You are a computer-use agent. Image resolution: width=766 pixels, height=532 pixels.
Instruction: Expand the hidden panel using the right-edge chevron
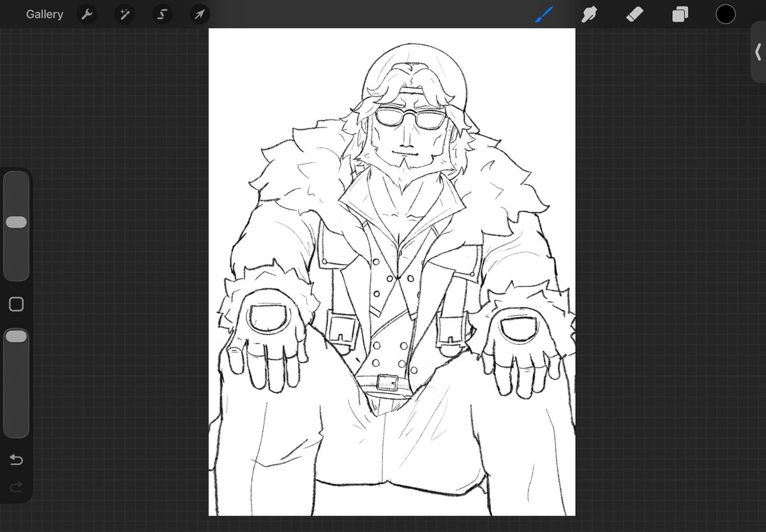click(758, 51)
